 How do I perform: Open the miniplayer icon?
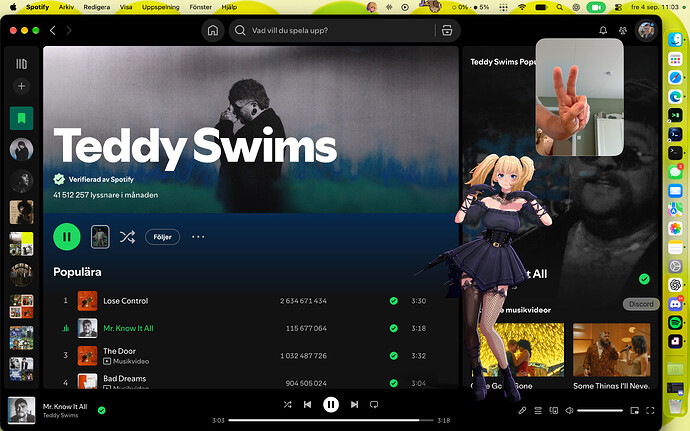635,410
